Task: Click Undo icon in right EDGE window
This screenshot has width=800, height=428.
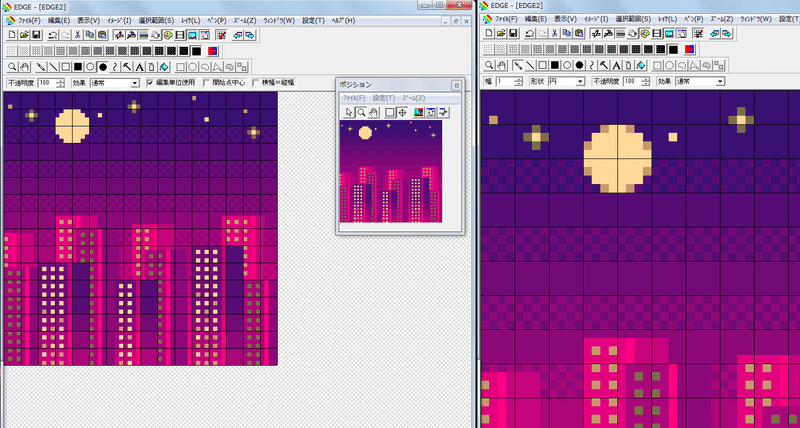Action: (530, 33)
